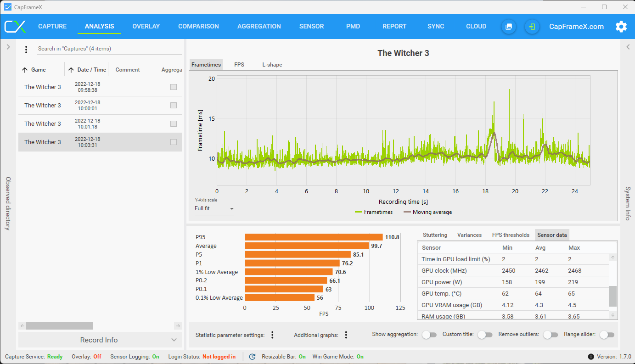Open settings with the gear icon

point(621,27)
